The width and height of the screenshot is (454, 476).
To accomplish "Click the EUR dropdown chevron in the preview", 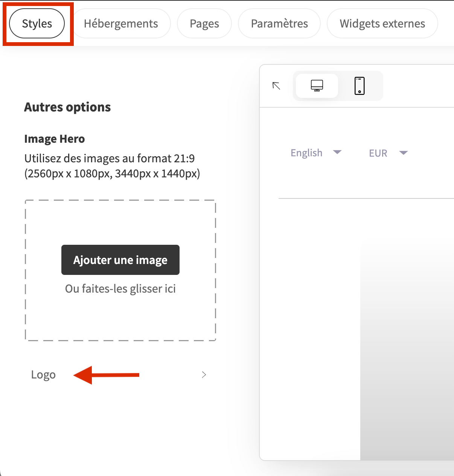I will [x=403, y=153].
